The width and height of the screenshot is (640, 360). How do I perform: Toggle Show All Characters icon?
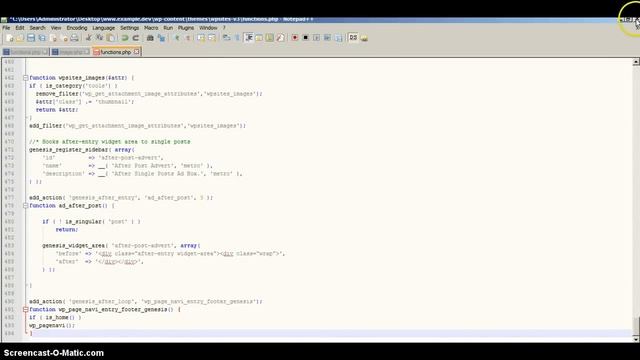[x=237, y=38]
